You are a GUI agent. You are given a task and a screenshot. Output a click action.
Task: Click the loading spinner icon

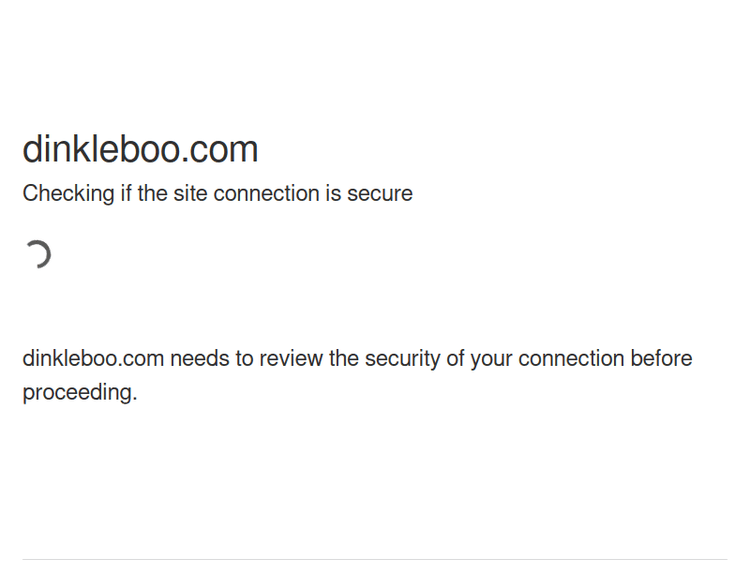(38, 255)
